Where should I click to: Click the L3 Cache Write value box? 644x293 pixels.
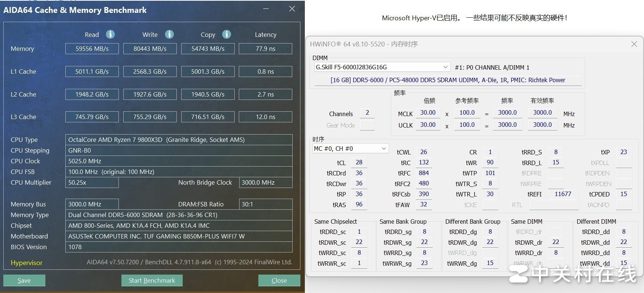tap(150, 117)
